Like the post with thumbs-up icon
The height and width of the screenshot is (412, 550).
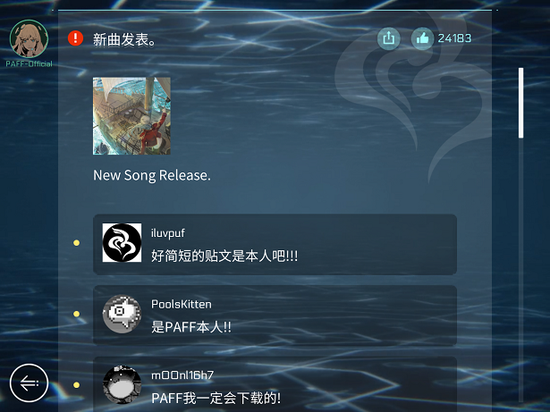tap(422, 38)
